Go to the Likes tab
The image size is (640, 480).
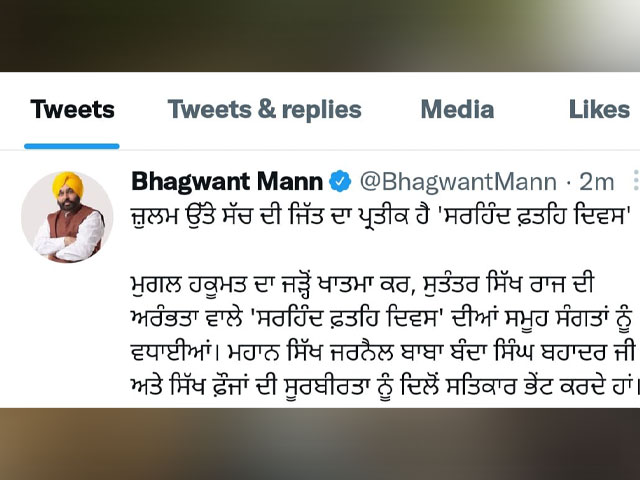599,109
